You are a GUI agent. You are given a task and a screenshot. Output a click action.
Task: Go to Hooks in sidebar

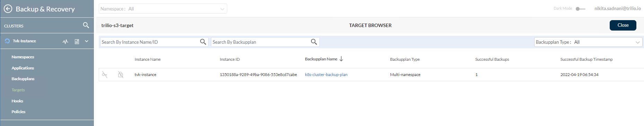[x=17, y=101]
